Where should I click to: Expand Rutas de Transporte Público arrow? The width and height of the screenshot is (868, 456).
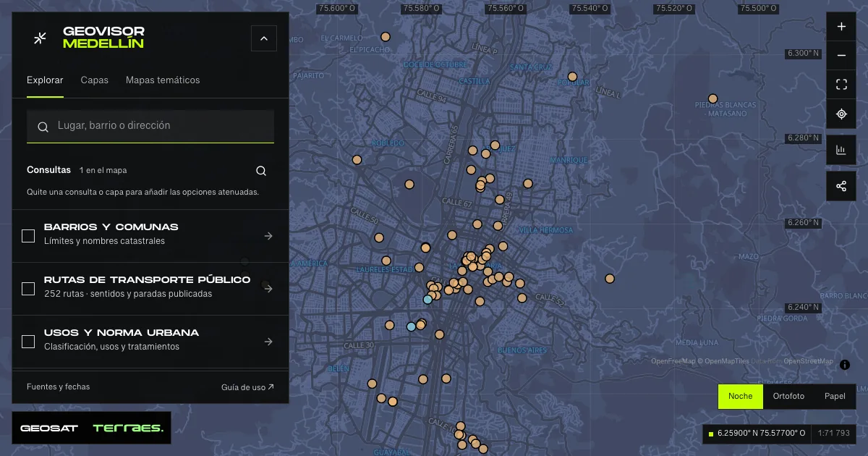(x=268, y=289)
